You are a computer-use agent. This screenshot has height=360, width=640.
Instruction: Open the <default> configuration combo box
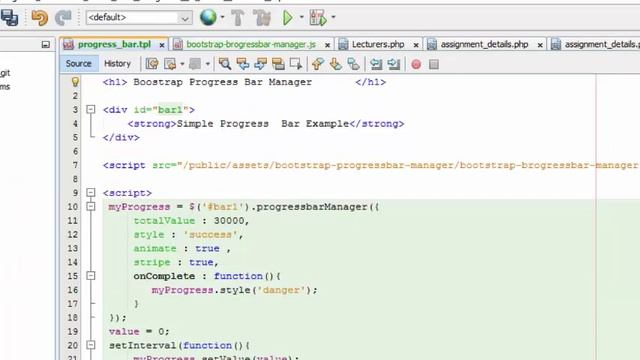(139, 18)
